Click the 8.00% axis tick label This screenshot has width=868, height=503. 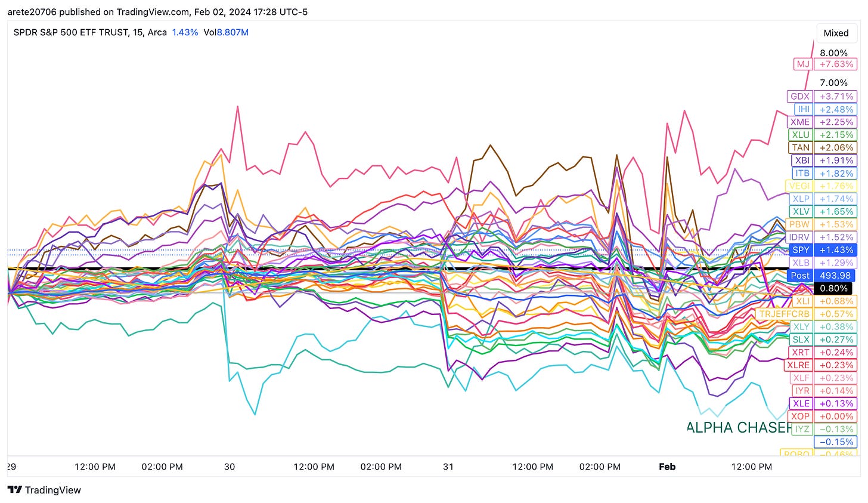coord(833,53)
